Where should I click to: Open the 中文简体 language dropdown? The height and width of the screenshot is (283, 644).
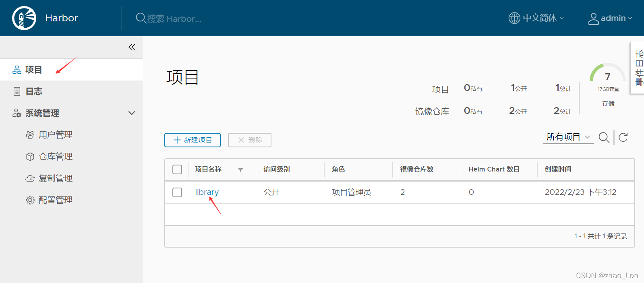[536, 18]
